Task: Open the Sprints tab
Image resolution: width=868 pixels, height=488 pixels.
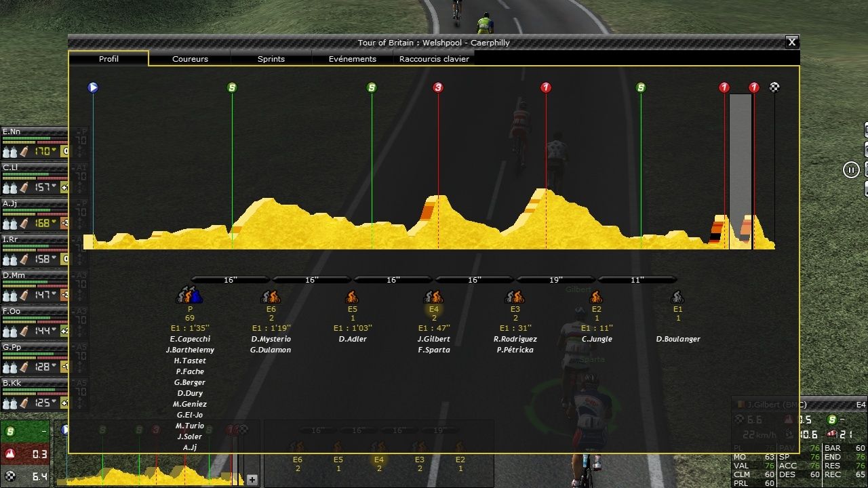Action: (271, 59)
